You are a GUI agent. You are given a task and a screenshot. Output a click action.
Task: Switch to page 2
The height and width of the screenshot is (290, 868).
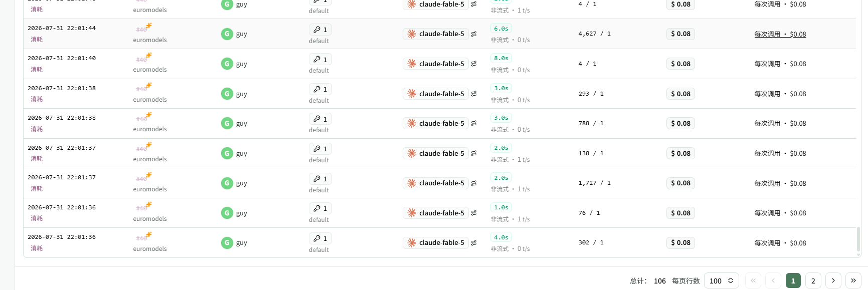click(813, 280)
